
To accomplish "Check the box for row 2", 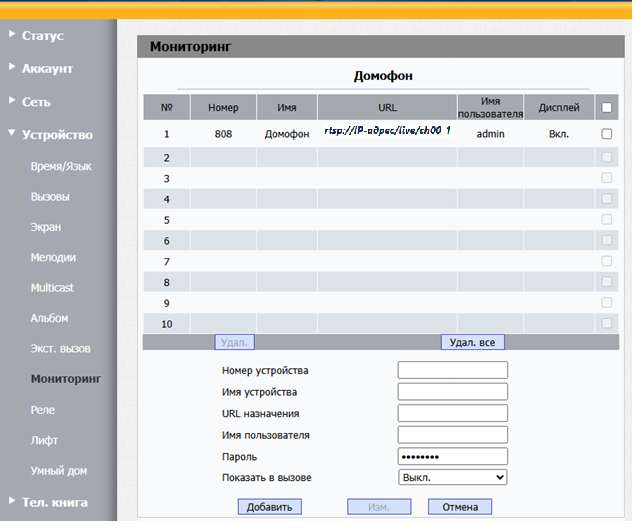I will coord(607,157).
